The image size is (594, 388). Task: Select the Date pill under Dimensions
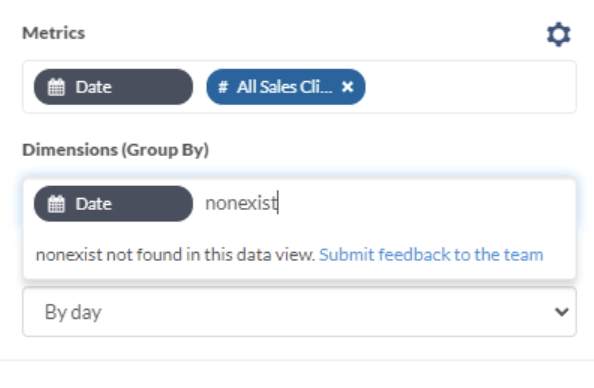(113, 203)
